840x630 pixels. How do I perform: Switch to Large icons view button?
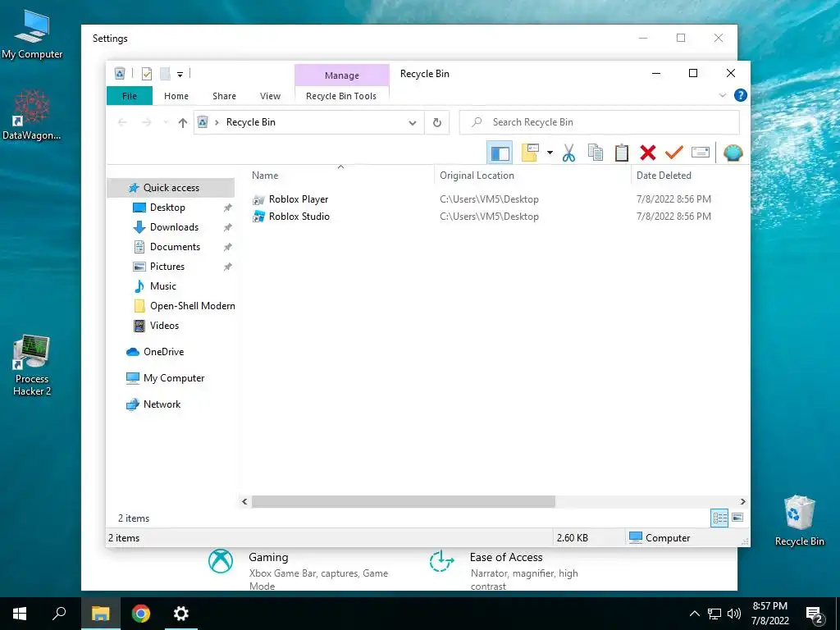[x=737, y=518]
